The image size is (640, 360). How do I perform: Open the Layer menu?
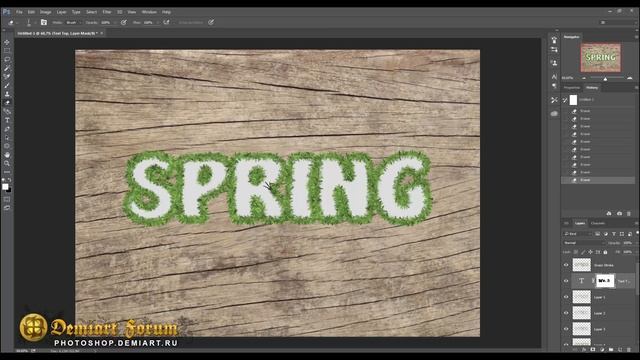tap(61, 12)
